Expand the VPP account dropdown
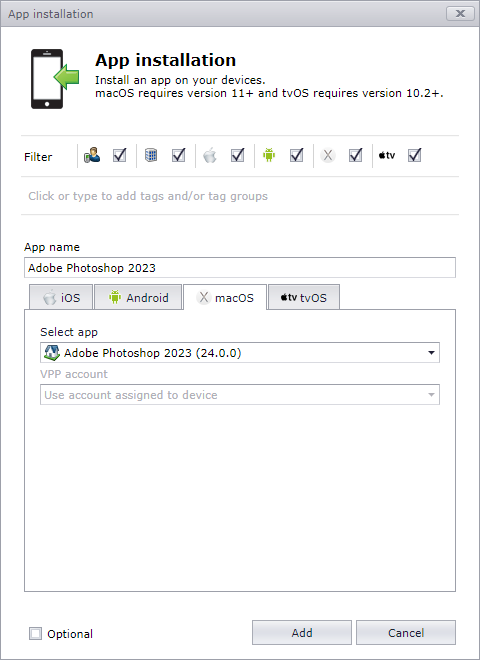 240,394
